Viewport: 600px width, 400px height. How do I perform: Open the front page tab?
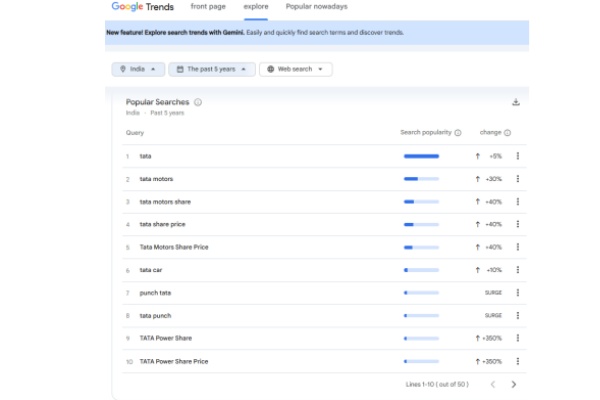click(x=208, y=7)
